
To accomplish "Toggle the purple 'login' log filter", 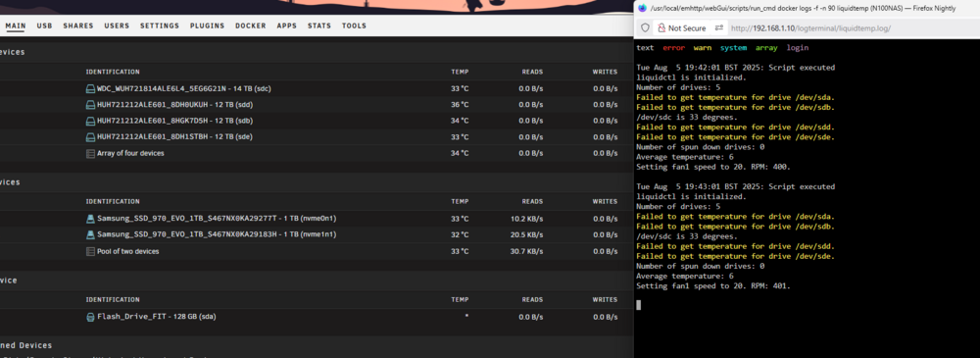I will pos(798,47).
